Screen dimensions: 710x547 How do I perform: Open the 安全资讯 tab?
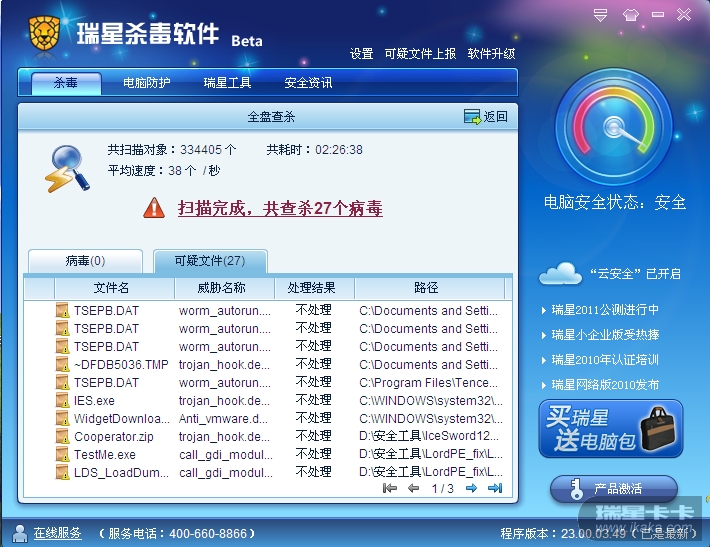tap(308, 83)
